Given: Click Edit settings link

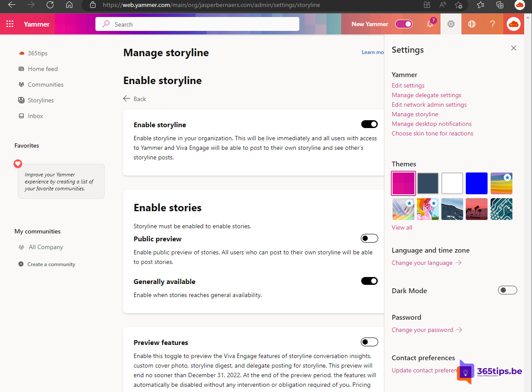Looking at the screenshot, I should (408, 85).
